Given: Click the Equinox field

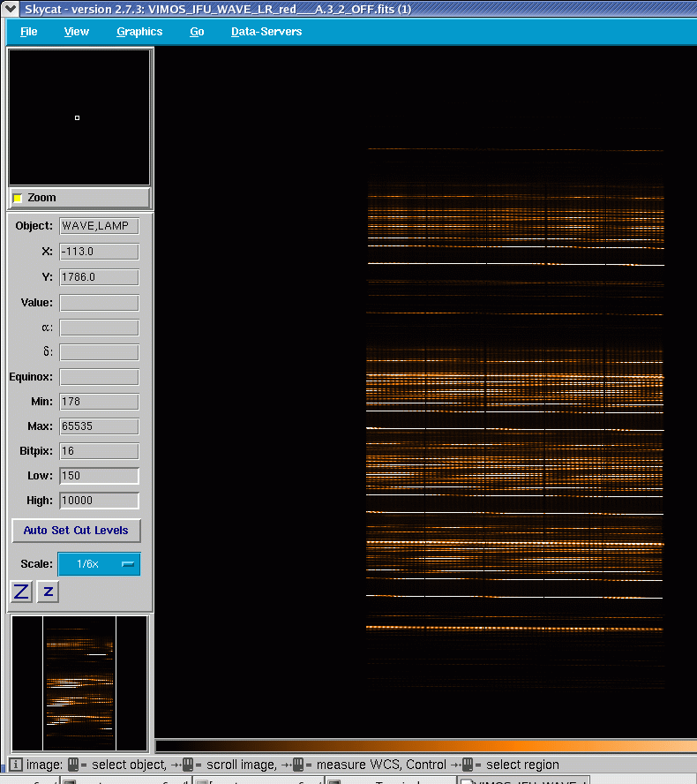Looking at the screenshot, I should 99,377.
